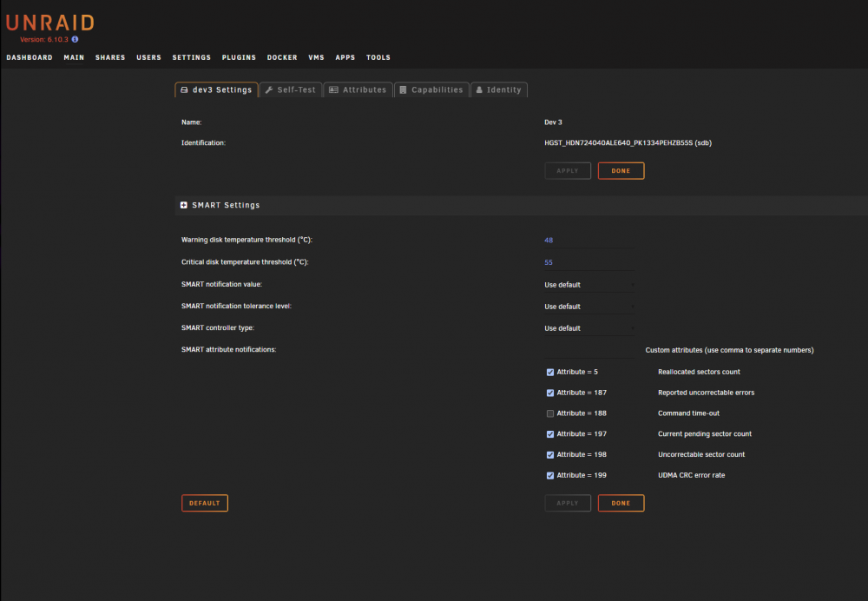Image resolution: width=868 pixels, height=601 pixels.
Task: Click the upper Apply button
Action: pos(568,170)
